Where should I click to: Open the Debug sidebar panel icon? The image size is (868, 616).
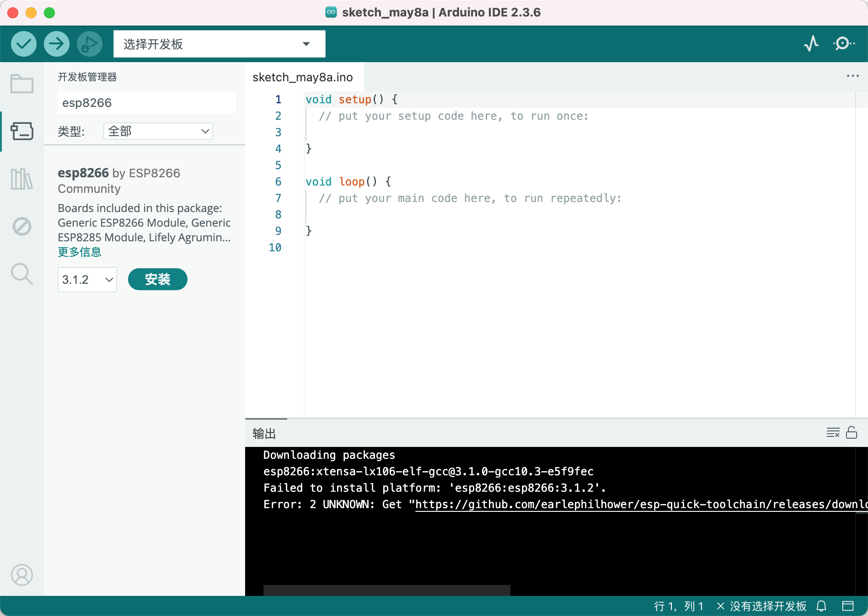coord(21,226)
